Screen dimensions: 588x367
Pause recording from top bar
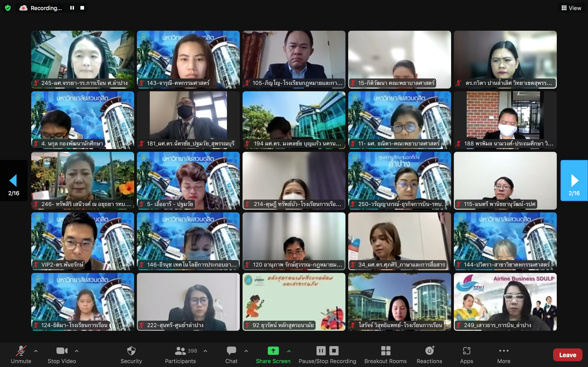click(x=72, y=8)
